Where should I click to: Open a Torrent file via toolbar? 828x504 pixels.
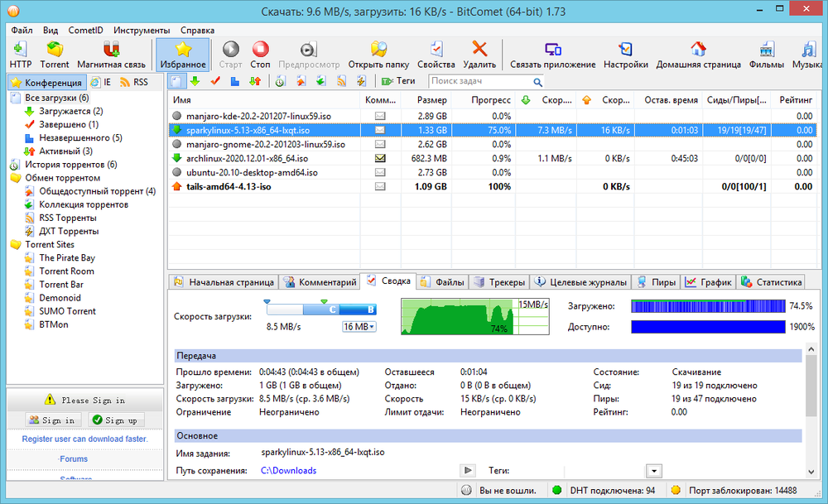(x=55, y=55)
